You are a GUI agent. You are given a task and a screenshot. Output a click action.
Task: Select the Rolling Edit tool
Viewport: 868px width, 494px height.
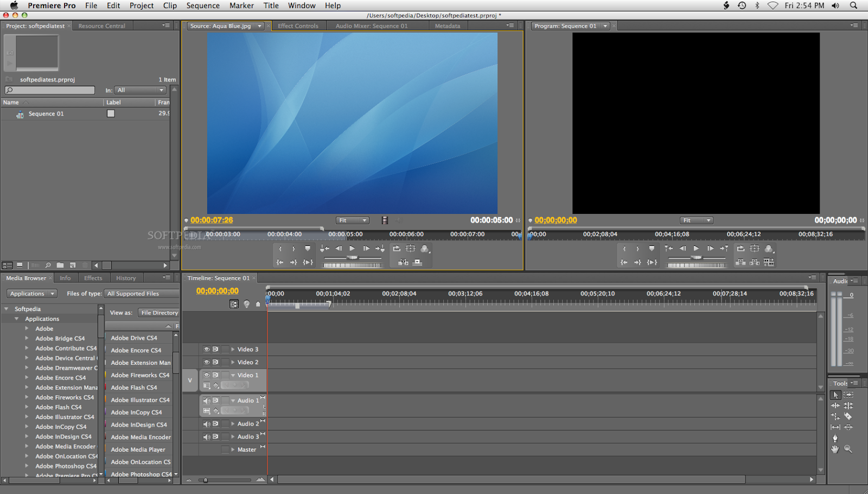(848, 406)
